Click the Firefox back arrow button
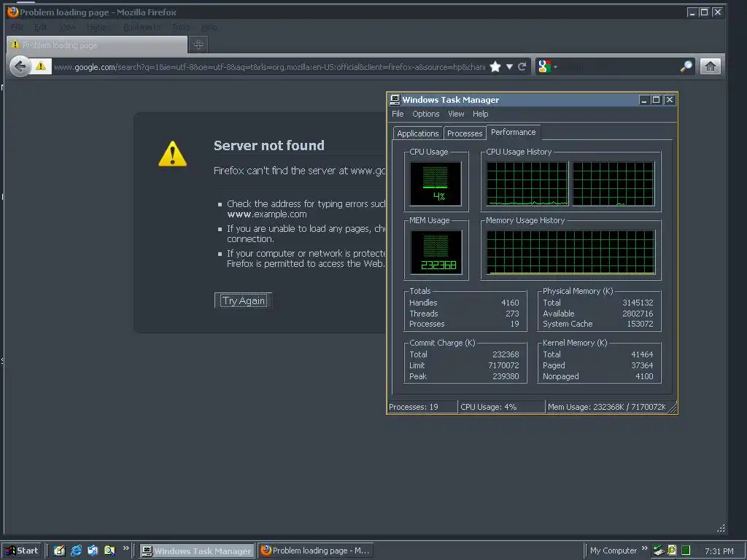747x560 pixels. coord(20,66)
